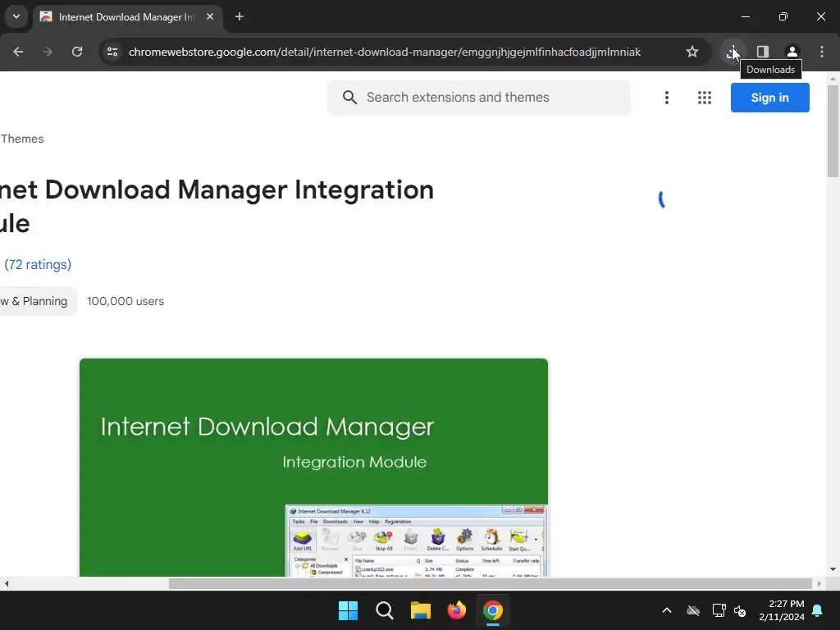Click the muted volume tray icon
This screenshot has width=840, height=630.
click(x=741, y=610)
